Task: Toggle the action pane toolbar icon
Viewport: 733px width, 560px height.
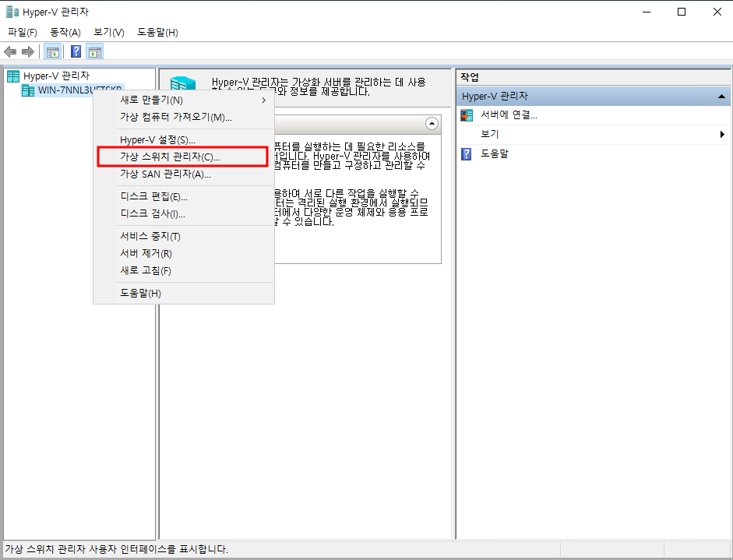Action: coord(94,51)
